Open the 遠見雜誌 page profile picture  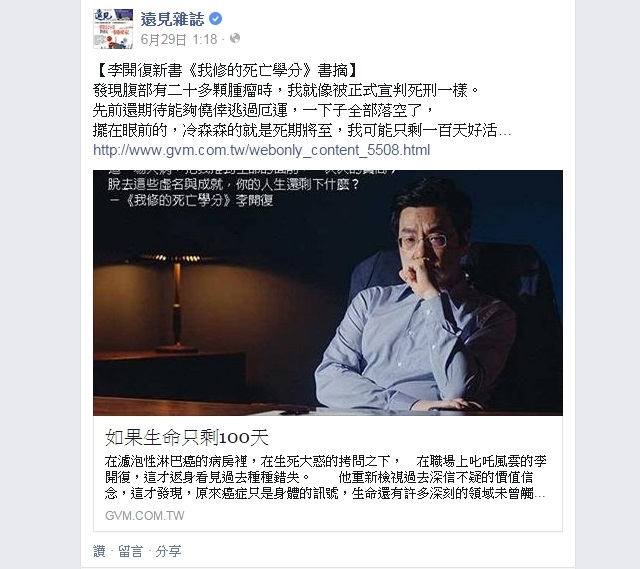pyautogui.click(x=113, y=29)
